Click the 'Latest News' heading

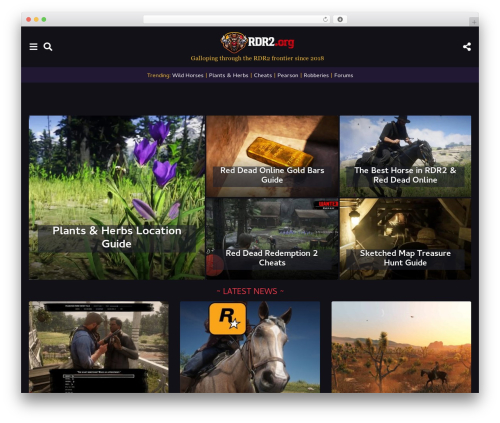click(x=250, y=291)
